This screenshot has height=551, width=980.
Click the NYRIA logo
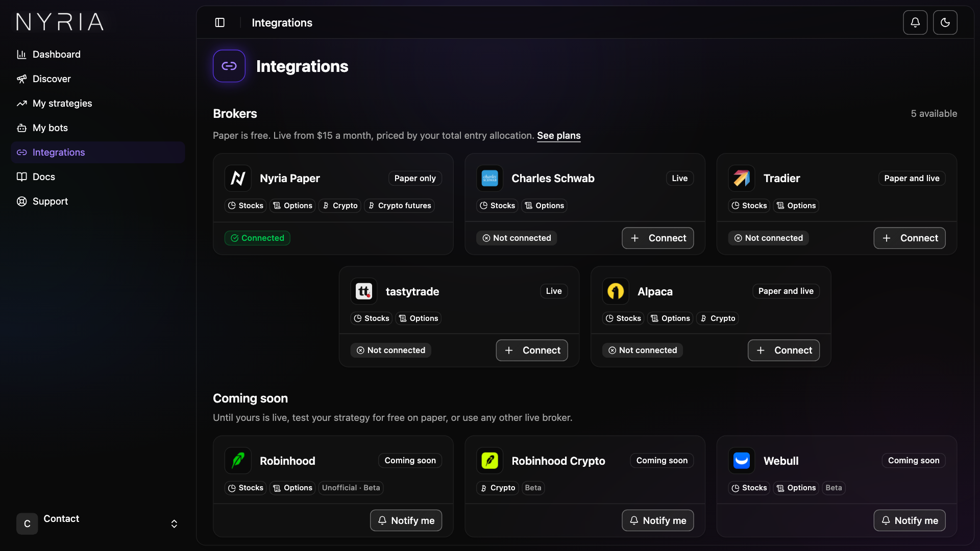click(60, 22)
